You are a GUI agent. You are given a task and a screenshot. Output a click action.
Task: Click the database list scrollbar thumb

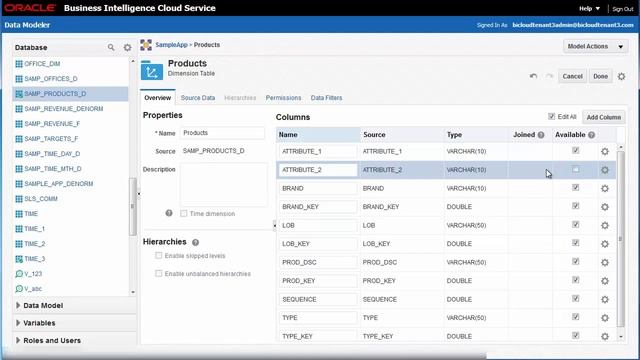(x=133, y=207)
